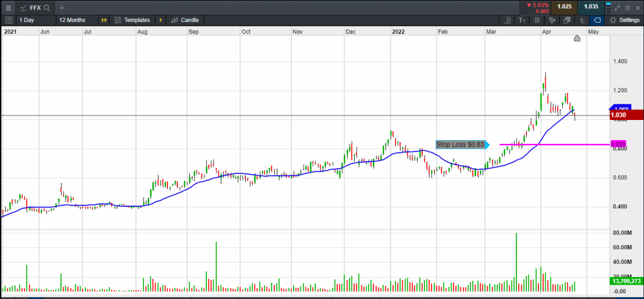The height and width of the screenshot is (299, 644).
Task: Select the FFX chart tab
Action: (x=31, y=8)
